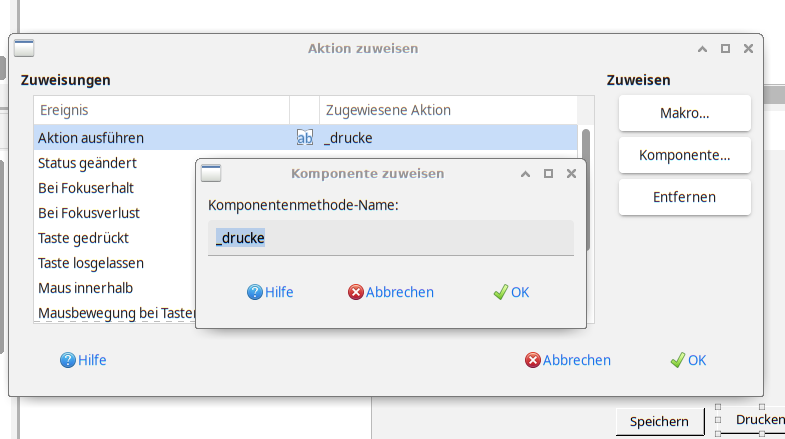Open Komponente zuweisen window menu icon
This screenshot has height=439, width=785.
point(211,173)
